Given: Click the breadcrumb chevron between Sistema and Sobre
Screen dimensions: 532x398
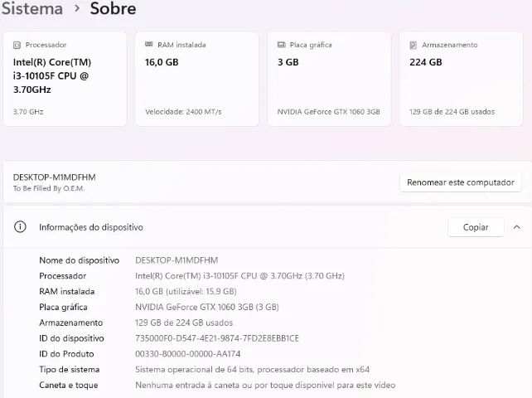Looking at the screenshot, I should coord(77,7).
